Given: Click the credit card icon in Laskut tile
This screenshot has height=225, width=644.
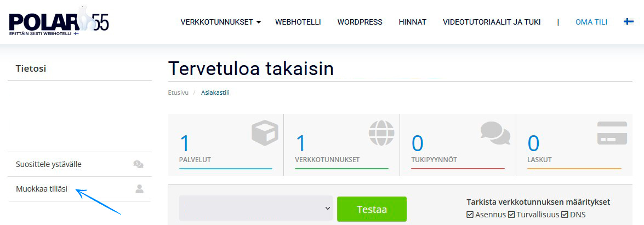Looking at the screenshot, I should 612,133.
